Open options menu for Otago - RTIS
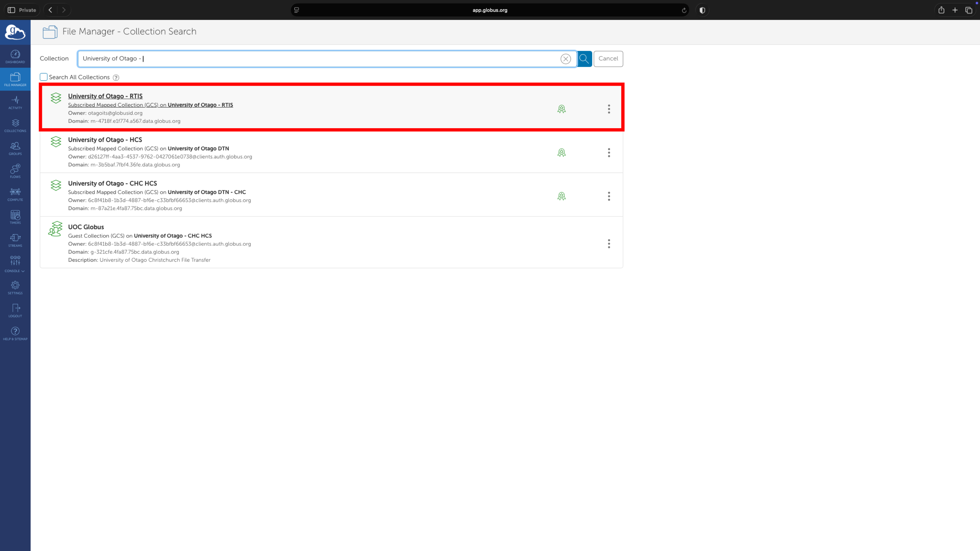Screen dimensions: 980x551 click(x=609, y=109)
